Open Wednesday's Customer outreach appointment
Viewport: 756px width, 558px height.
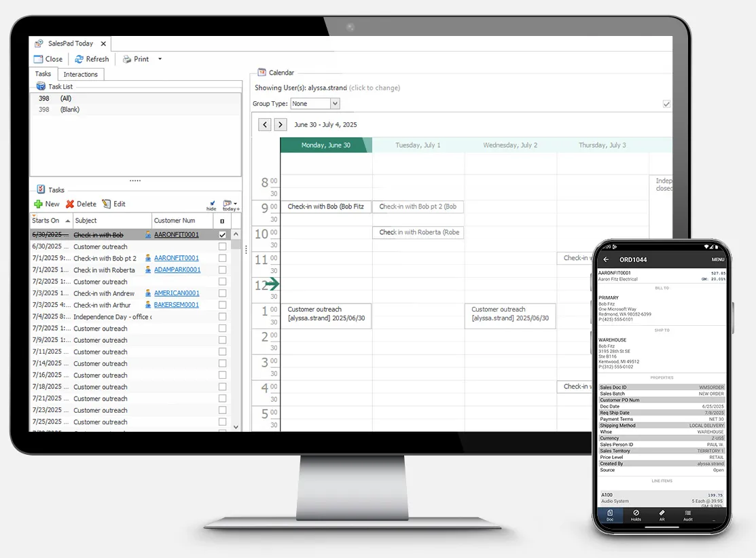tap(510, 316)
